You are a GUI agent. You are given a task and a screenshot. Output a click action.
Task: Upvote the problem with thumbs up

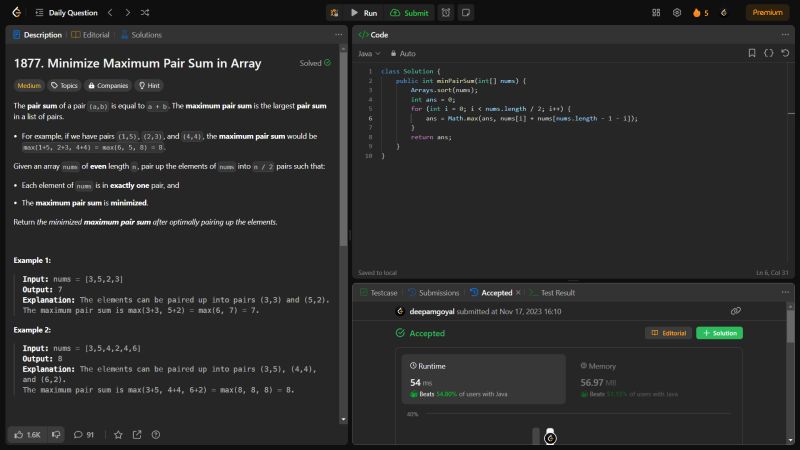click(28, 435)
